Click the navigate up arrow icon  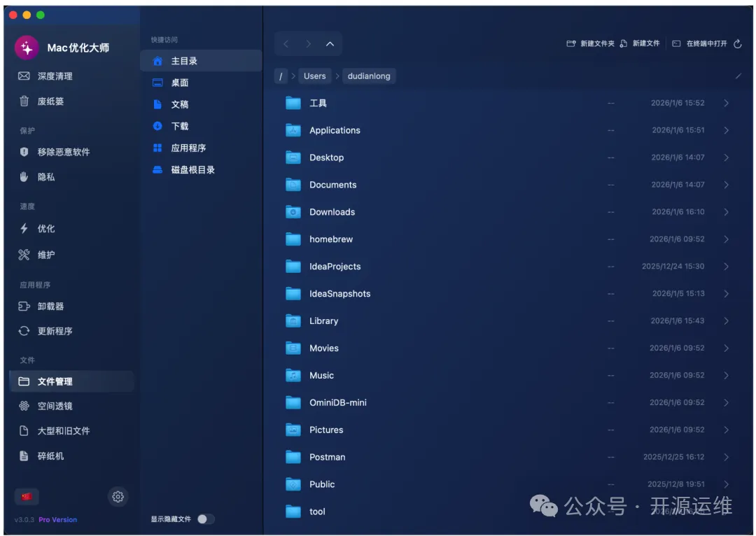pos(330,44)
